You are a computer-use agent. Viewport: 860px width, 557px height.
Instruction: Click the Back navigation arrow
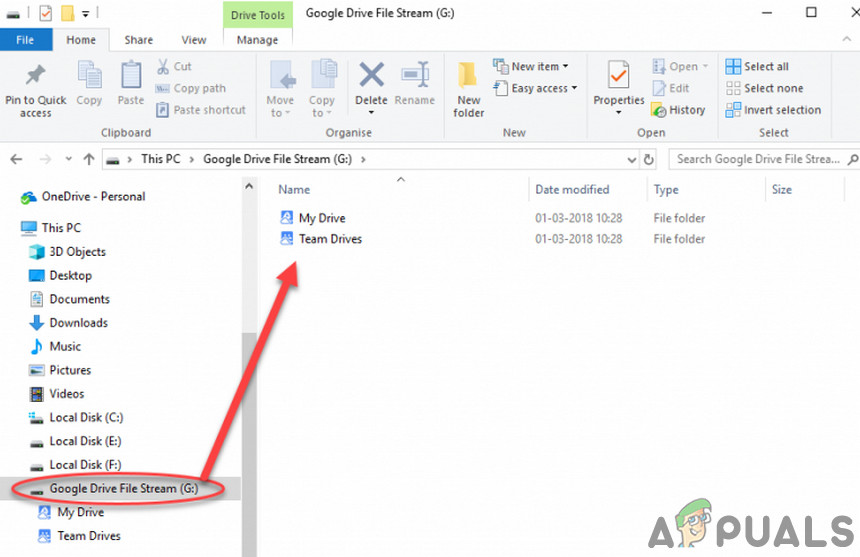(x=16, y=160)
